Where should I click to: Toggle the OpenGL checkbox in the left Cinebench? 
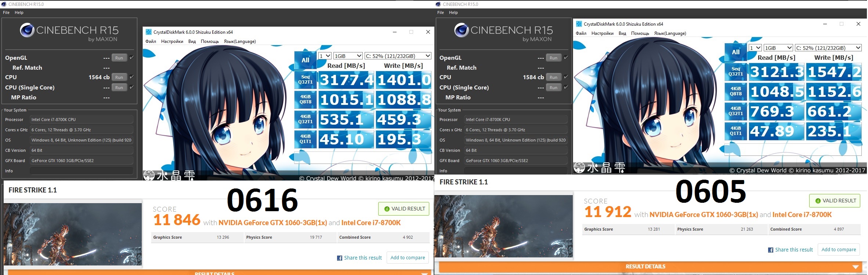[131, 58]
